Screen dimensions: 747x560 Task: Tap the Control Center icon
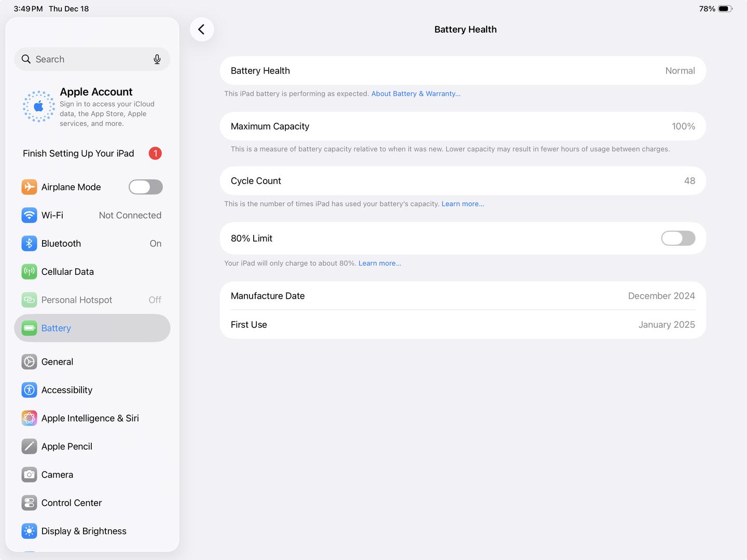pos(29,503)
